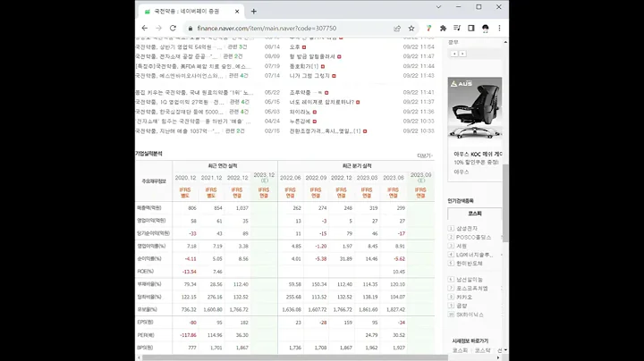Open news '[특징주]국전약품, 美FDA' headline
The height and width of the screenshot is (361, 644).
pos(192,66)
